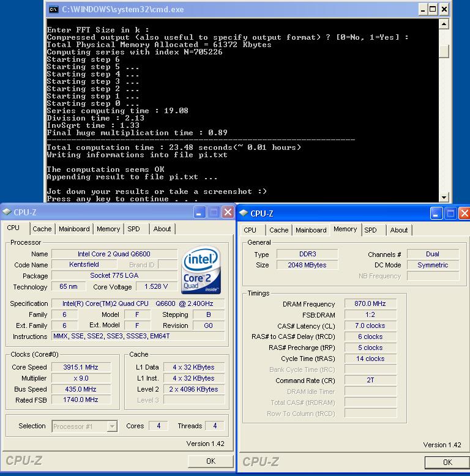The image size is (470, 476).
Task: Open Memory tab in left CPU-Z window
Action: point(108,229)
